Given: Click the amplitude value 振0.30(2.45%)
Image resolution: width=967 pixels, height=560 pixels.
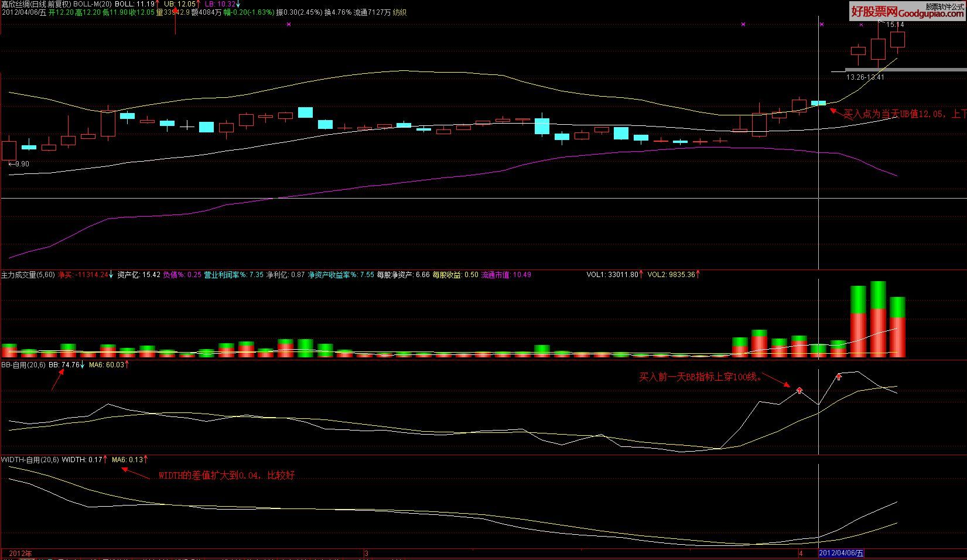Looking at the screenshot, I should coord(298,12).
